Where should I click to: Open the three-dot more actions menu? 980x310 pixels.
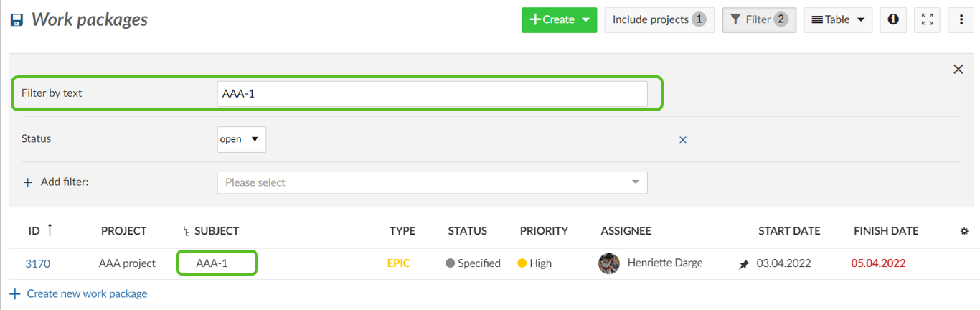961,19
